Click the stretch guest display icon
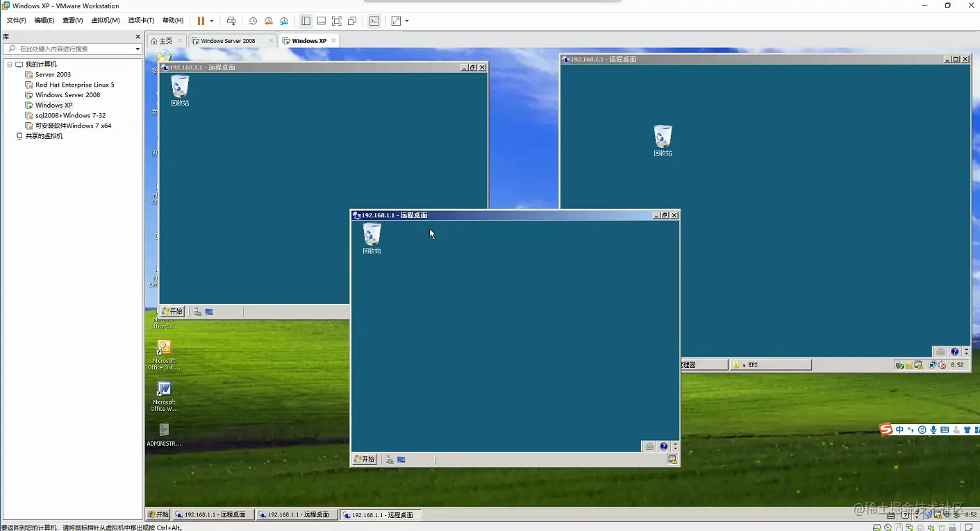The width and height of the screenshot is (980, 531). tap(396, 21)
